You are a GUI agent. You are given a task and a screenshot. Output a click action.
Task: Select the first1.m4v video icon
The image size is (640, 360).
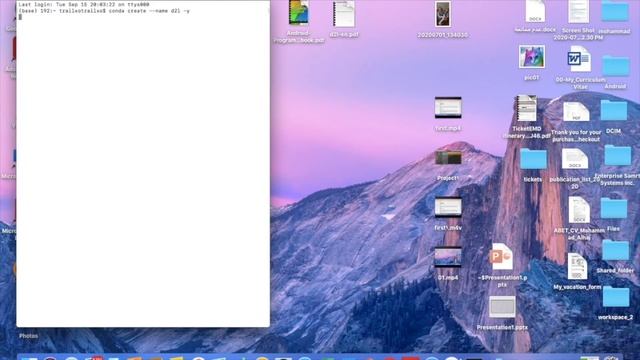[x=448, y=207]
